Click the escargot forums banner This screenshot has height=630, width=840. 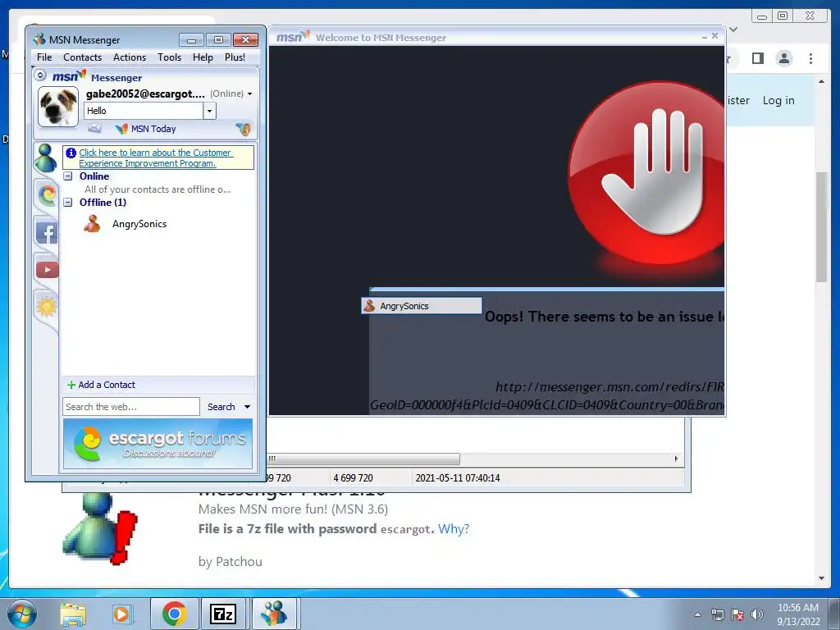click(x=157, y=444)
